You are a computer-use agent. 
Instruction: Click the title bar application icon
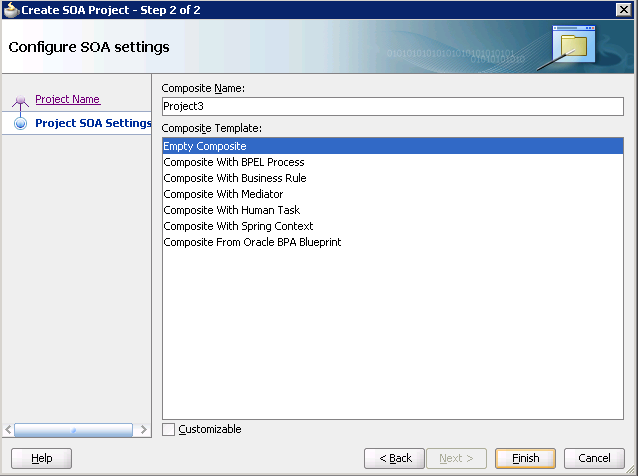[11, 10]
